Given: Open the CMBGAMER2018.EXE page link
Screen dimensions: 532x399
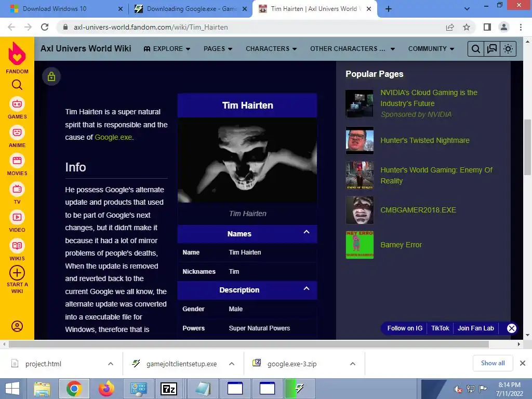Looking at the screenshot, I should coord(418,210).
